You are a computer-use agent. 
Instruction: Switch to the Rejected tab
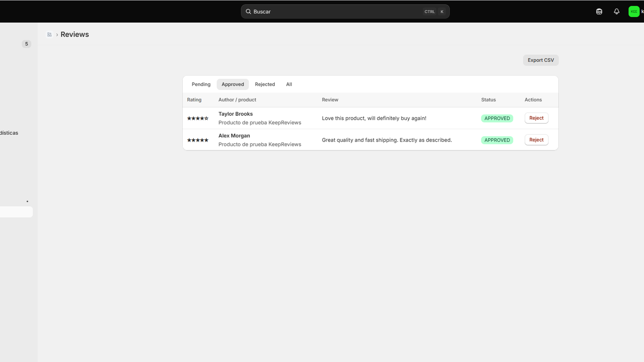coord(265,84)
